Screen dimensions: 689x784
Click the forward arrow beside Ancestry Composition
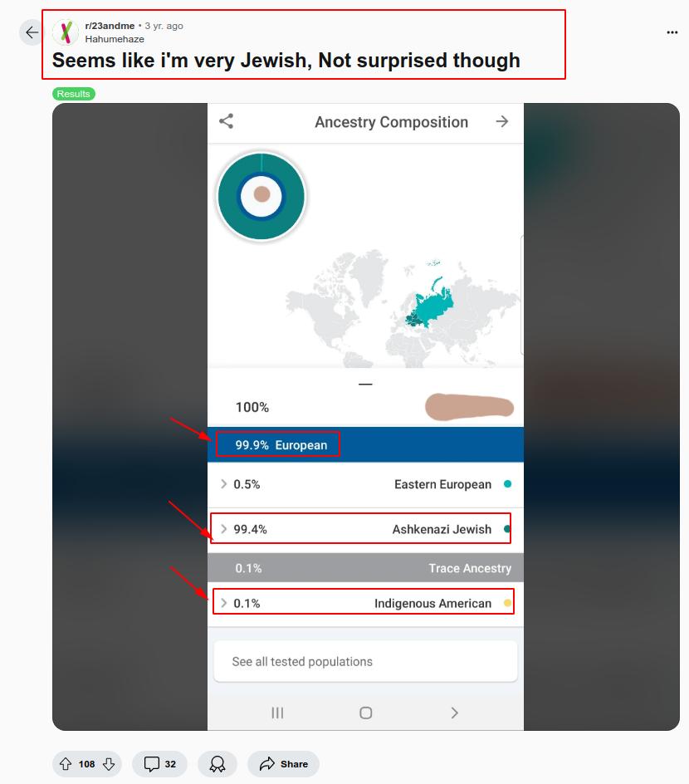(502, 121)
